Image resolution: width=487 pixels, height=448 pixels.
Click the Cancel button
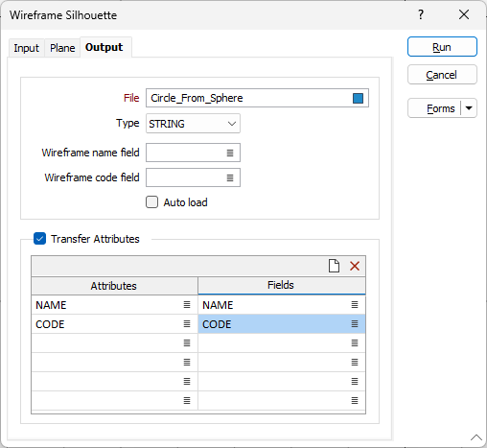pos(442,75)
